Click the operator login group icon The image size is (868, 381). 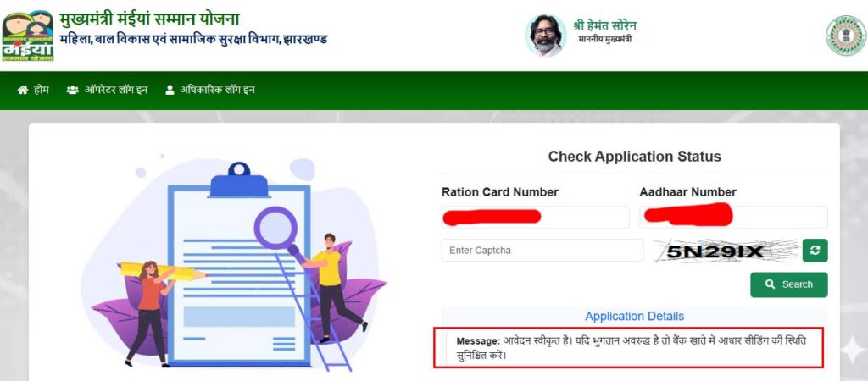[x=73, y=90]
